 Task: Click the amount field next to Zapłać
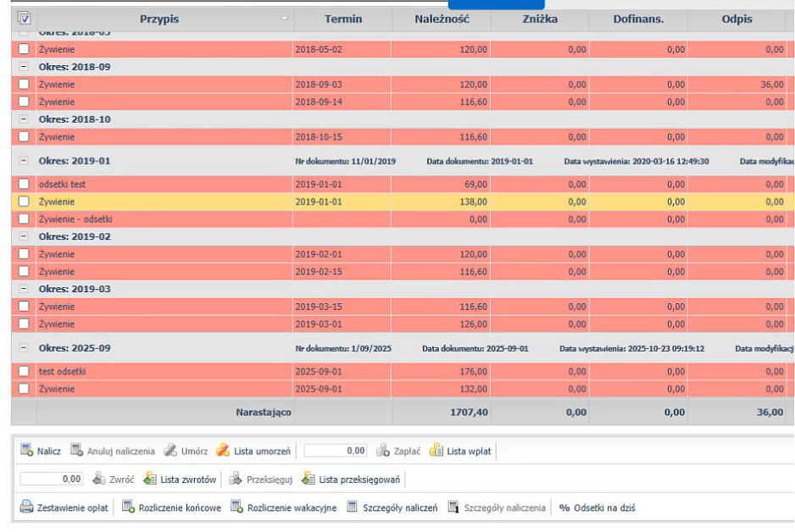tap(336, 452)
